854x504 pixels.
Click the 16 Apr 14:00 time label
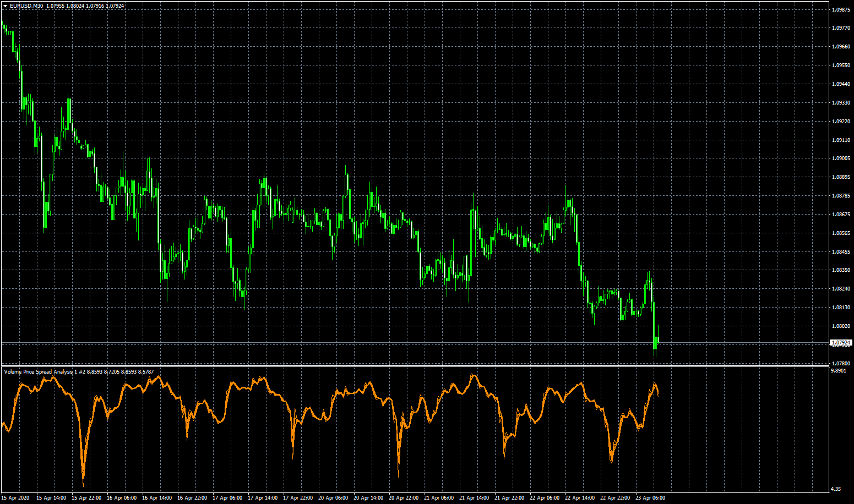[157, 498]
